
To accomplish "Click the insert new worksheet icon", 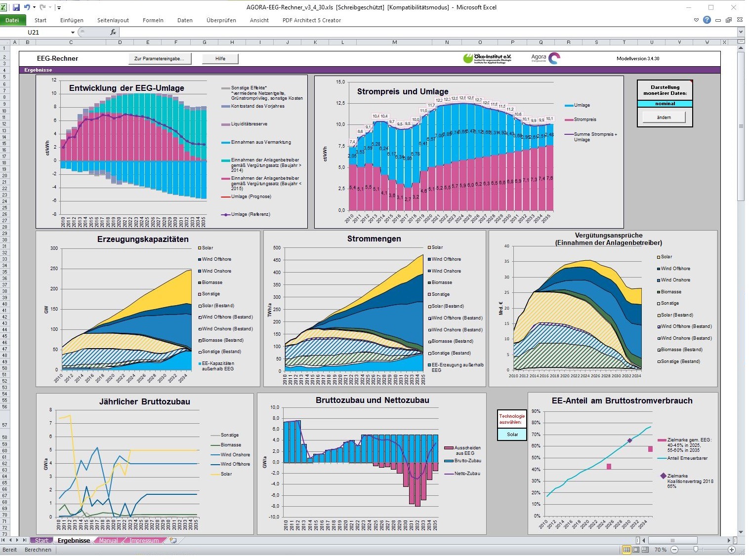I will tap(173, 540).
